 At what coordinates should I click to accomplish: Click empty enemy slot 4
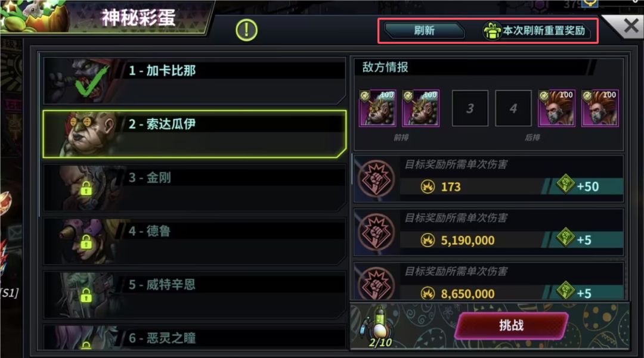coord(513,108)
